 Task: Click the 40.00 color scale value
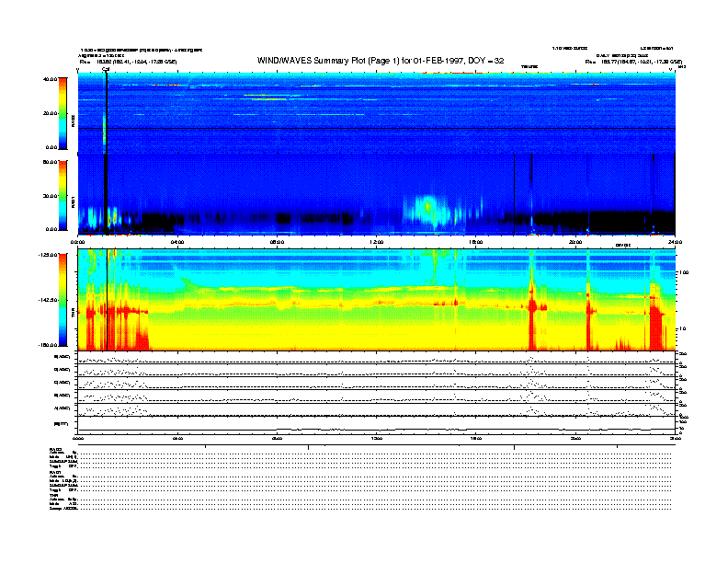[50, 79]
